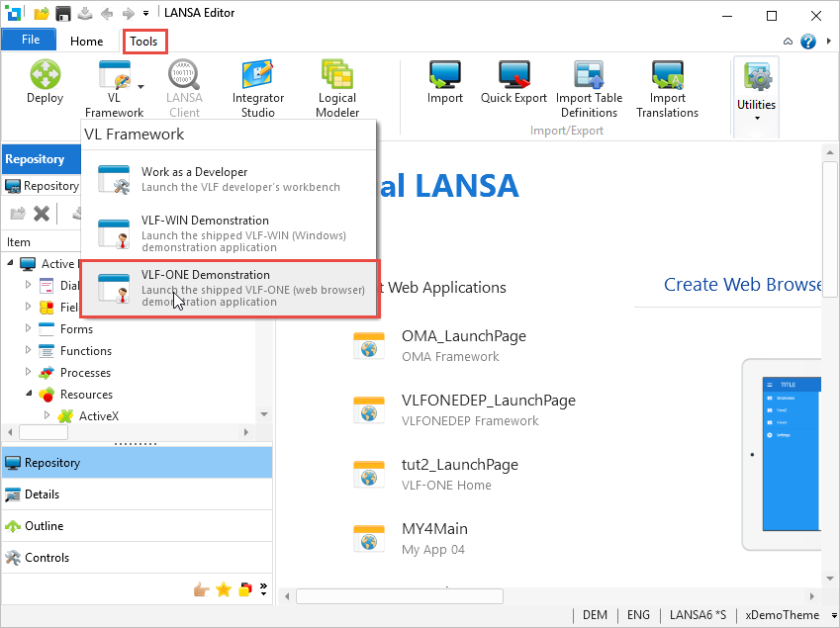Launch VLF-ONE Demonstration
The image size is (840, 628).
pos(230,289)
